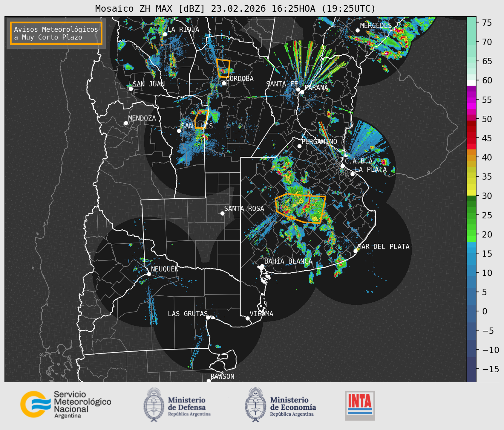Image resolution: width=504 pixels, height=430 pixels.
Task: Click the white dot marker at Mendoza
Action: [126, 123]
